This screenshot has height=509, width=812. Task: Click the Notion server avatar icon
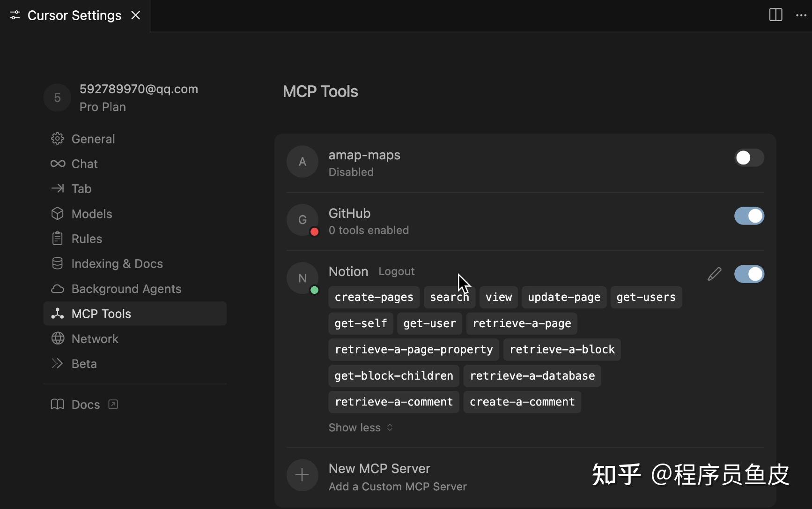[303, 278]
